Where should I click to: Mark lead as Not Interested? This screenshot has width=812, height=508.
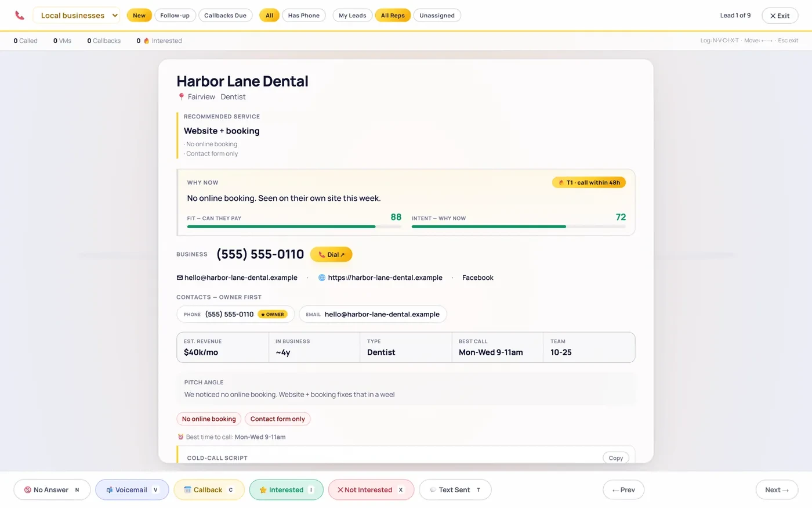[371, 490]
